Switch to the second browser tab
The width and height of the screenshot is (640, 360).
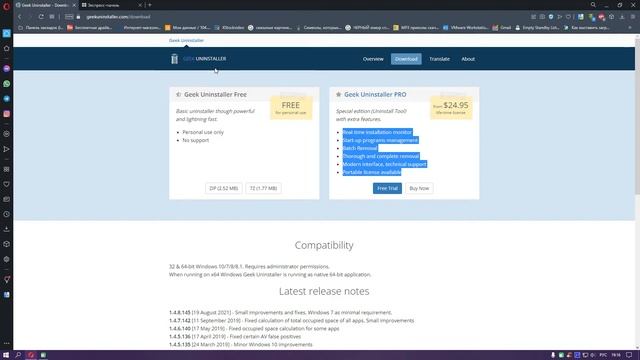point(110,5)
